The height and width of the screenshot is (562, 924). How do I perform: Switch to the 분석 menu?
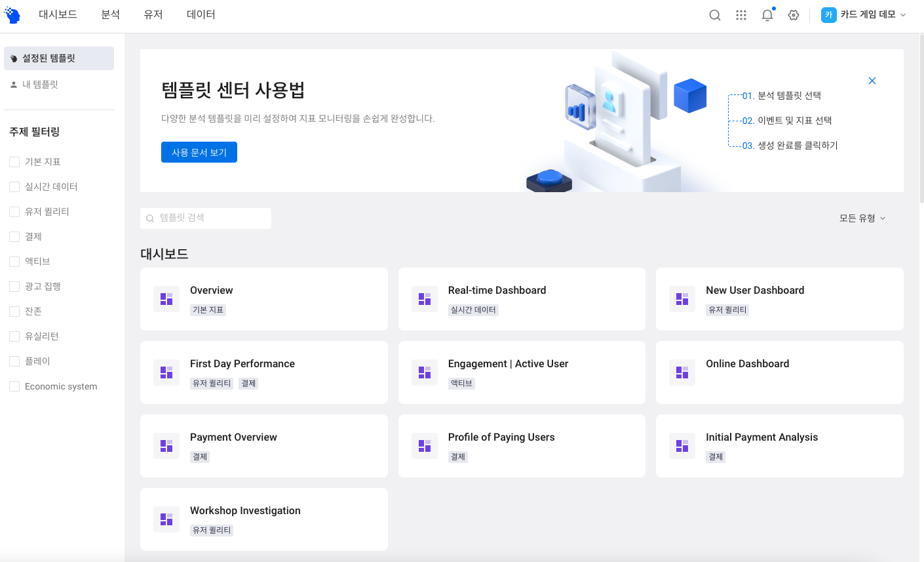point(110,14)
